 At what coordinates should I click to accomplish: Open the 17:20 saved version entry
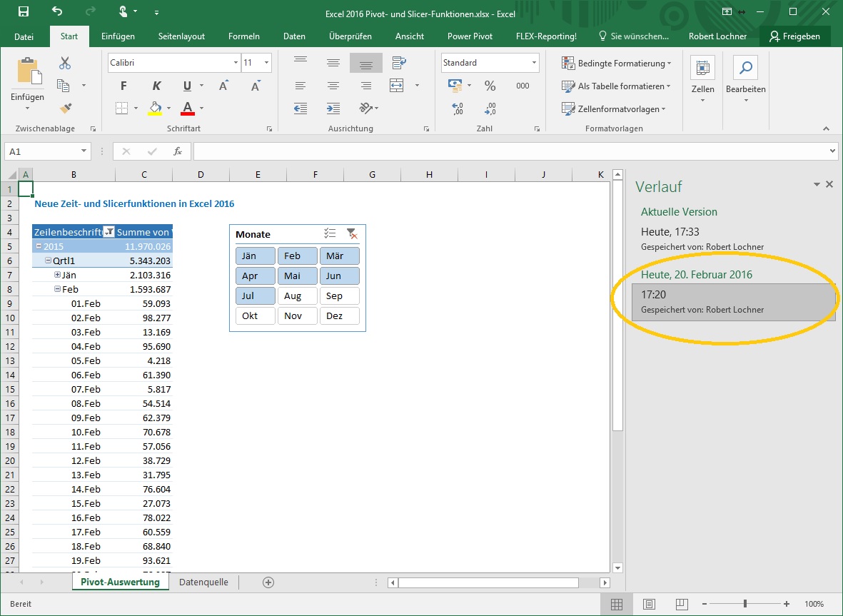coord(733,301)
